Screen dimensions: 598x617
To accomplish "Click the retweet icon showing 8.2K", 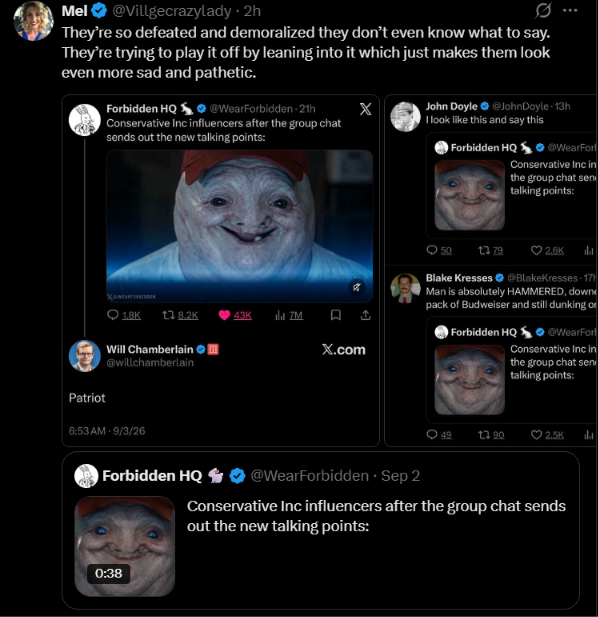I will pos(169,315).
